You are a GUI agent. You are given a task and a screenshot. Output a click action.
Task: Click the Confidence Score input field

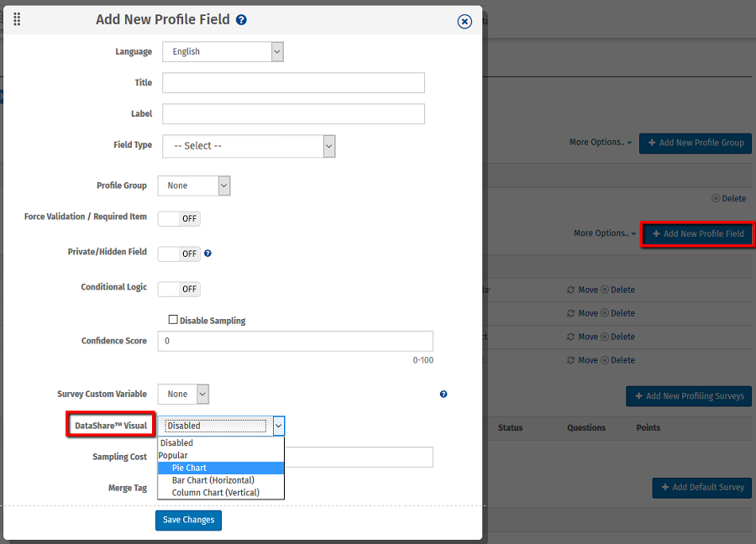pyautogui.click(x=295, y=341)
